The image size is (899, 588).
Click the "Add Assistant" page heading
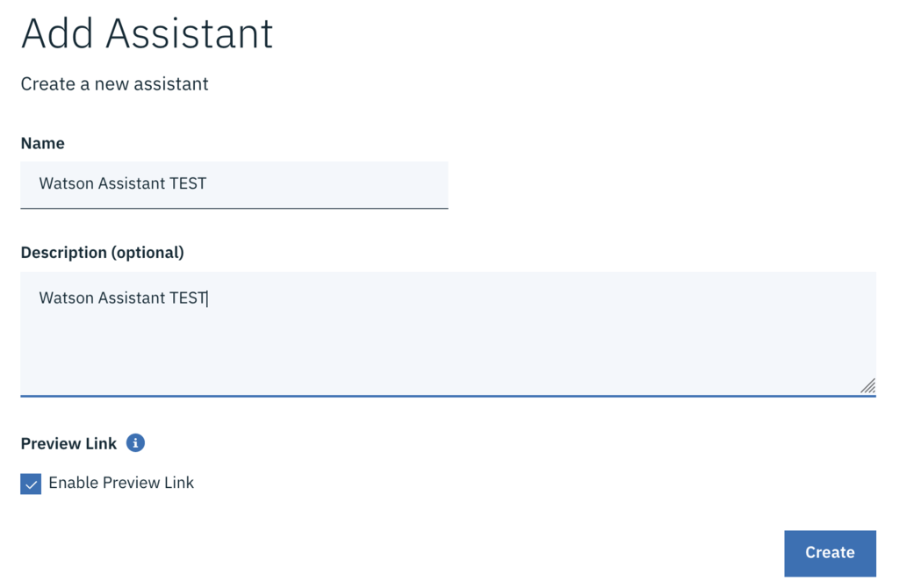(x=147, y=34)
